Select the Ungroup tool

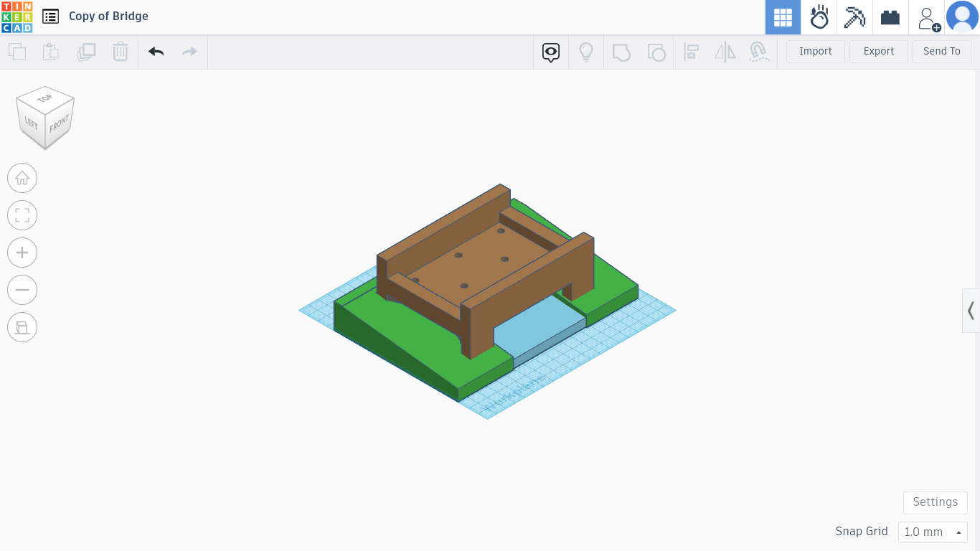[x=656, y=52]
